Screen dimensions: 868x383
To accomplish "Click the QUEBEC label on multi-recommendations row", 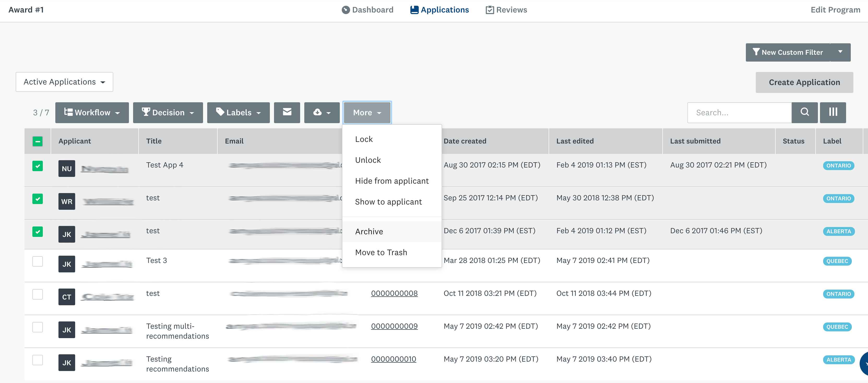I will click(837, 327).
